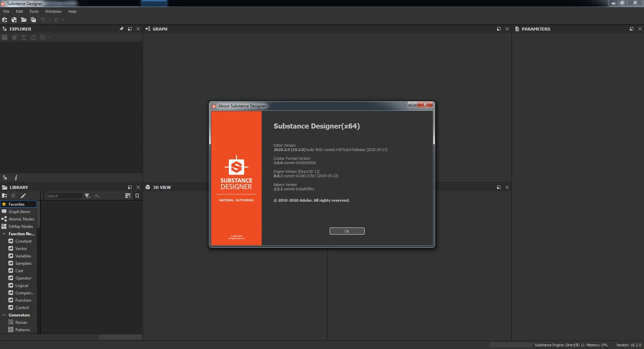The height and width of the screenshot is (349, 644).
Task: Click the New Folder icon in Library panel
Action: (x=5, y=196)
